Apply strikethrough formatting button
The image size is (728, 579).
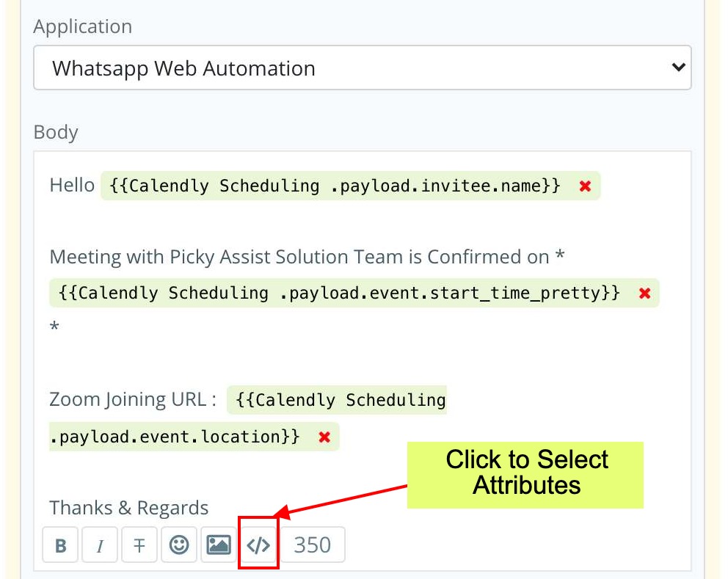click(x=139, y=545)
